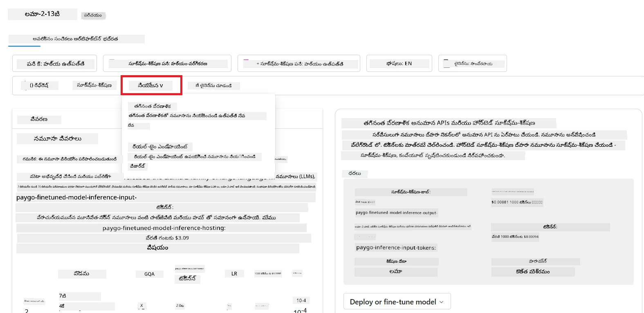Image resolution: width=644 pixels, height=313 pixels.
Task: Expand the నియోజన (Deploy) dropdown in toolbar
Action: pyautogui.click(x=150, y=85)
